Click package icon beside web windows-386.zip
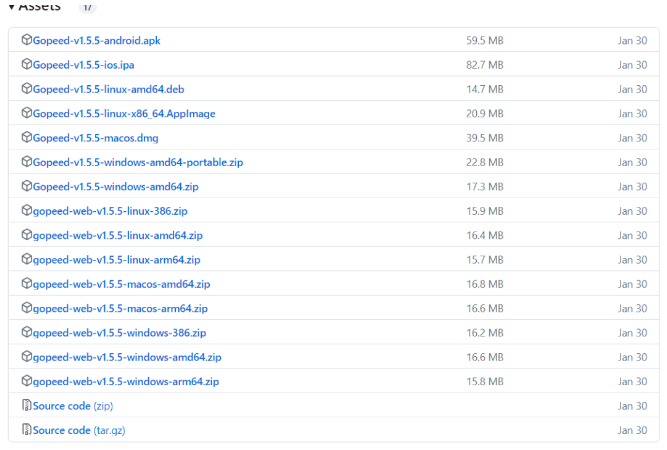Screen dimensions: 667x450 pos(26,331)
